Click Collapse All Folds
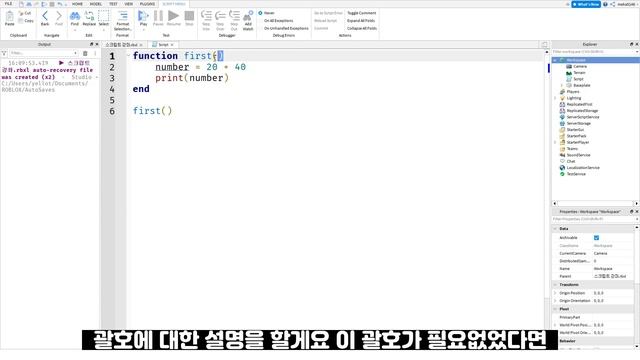 tap(362, 28)
